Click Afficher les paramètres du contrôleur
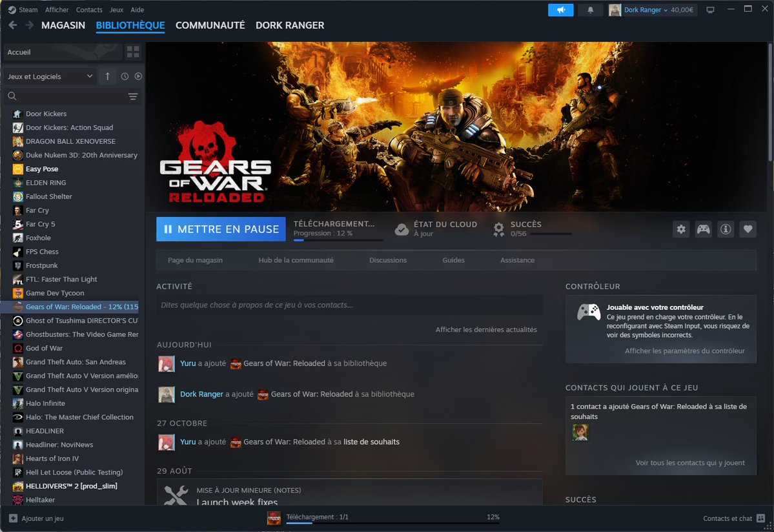Viewport: 774px width, 532px height. (685, 351)
